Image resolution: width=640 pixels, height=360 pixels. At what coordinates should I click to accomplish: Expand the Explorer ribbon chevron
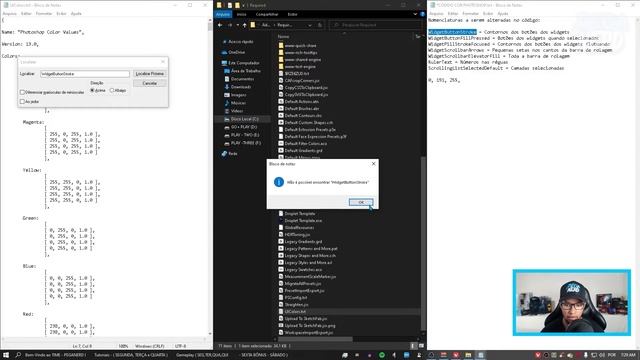[415, 14]
